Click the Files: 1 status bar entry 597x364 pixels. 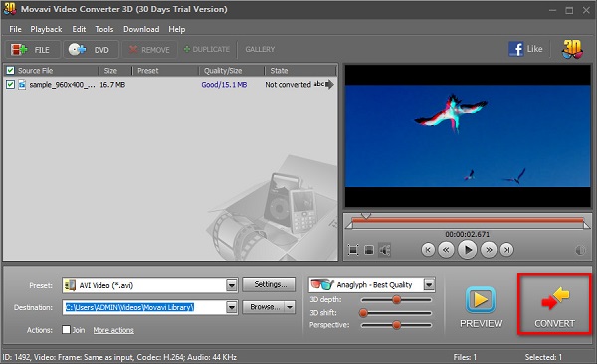pos(465,357)
